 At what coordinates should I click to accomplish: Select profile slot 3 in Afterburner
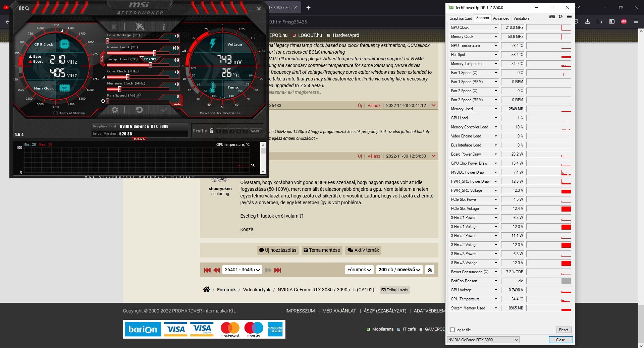(x=232, y=131)
